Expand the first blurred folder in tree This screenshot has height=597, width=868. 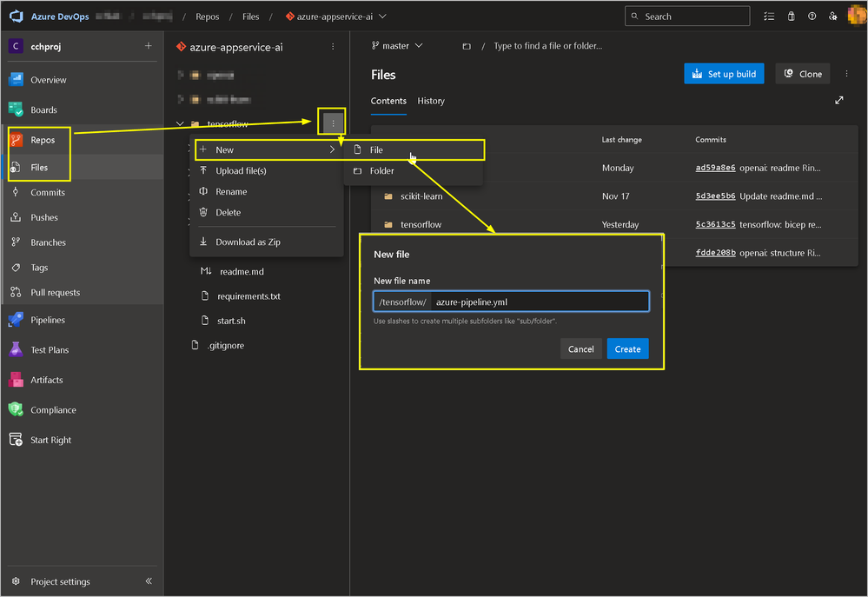pos(181,75)
